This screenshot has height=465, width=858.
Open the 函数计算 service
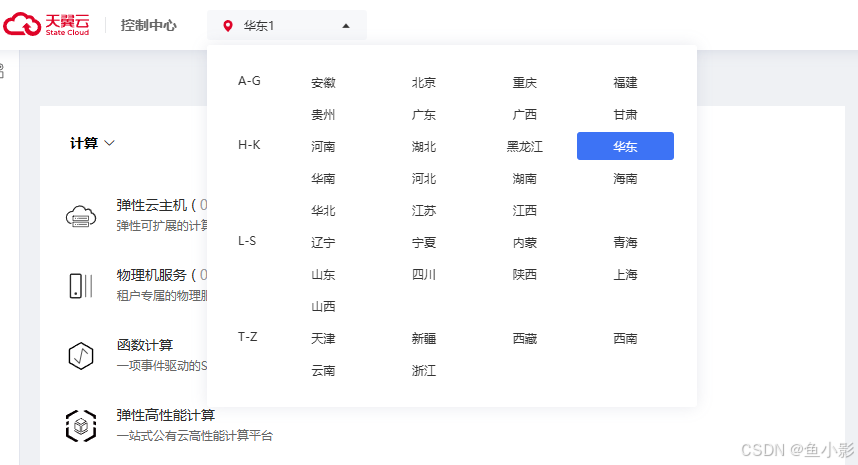145,345
